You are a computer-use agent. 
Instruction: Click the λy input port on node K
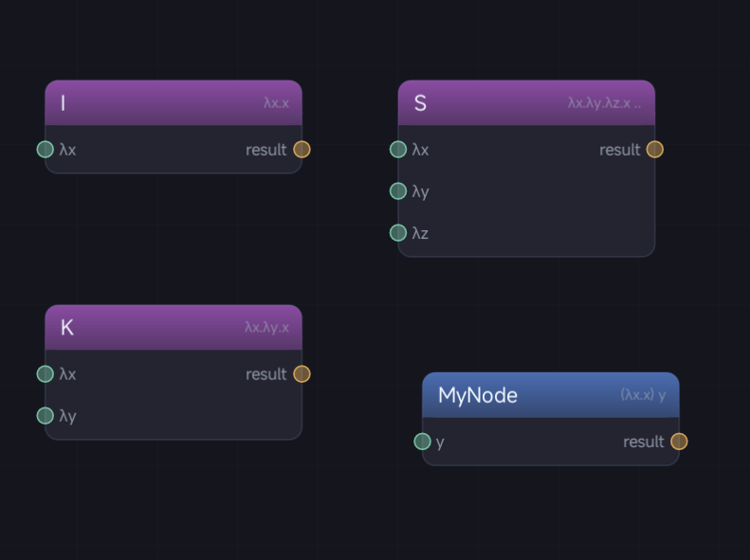pyautogui.click(x=46, y=416)
